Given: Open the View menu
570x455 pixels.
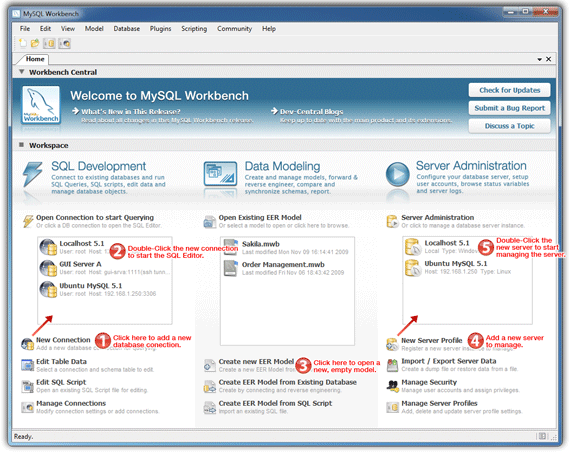Looking at the screenshot, I should (68, 28).
